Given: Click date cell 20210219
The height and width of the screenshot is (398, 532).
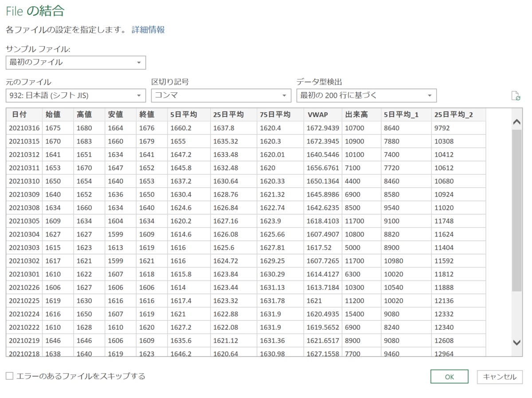Looking at the screenshot, I should 24,341.
